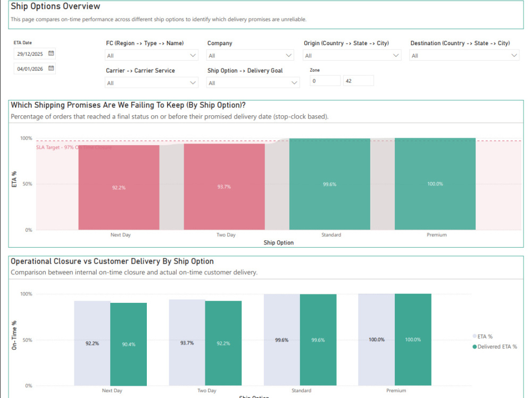Click the On-Time % vertical axis title

[x=14, y=335]
